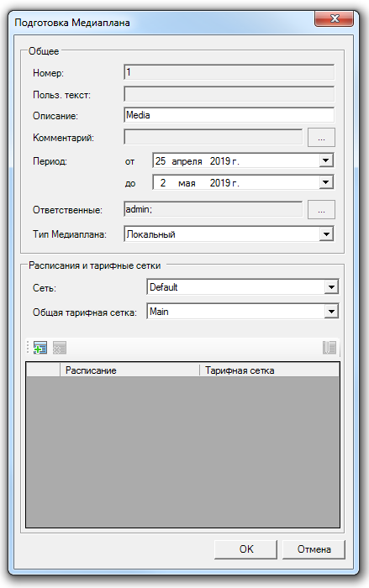Click the column layout icon in the toolbar
The height and width of the screenshot is (588, 369).
[x=329, y=348]
